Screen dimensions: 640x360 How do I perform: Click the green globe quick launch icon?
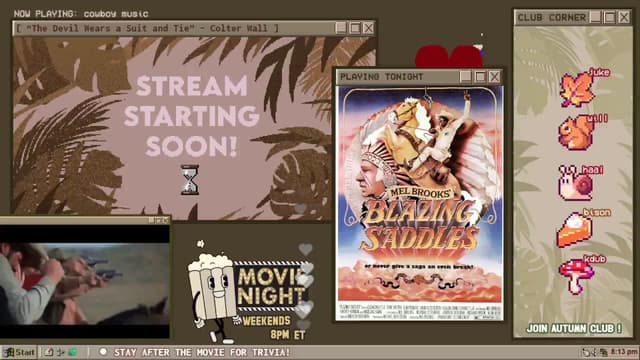73,352
